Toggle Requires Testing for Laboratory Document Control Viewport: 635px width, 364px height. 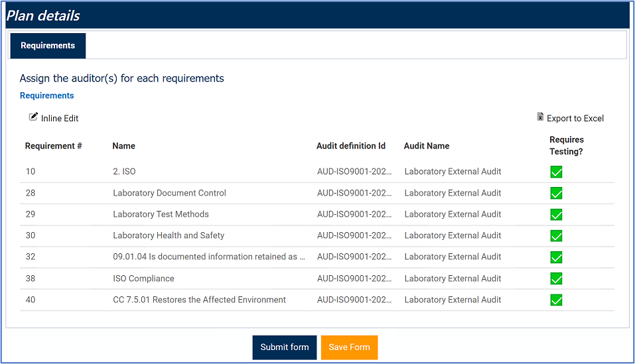pos(556,193)
